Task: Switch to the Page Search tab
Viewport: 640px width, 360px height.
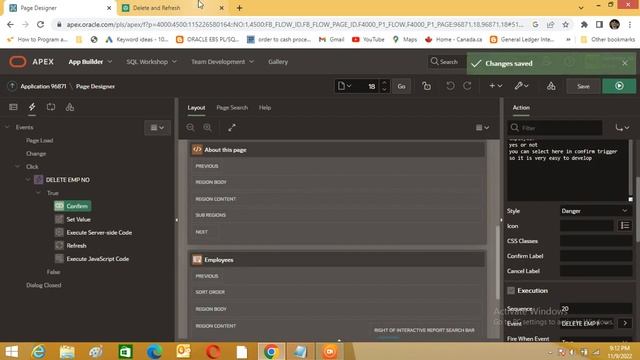Action: tap(232, 108)
